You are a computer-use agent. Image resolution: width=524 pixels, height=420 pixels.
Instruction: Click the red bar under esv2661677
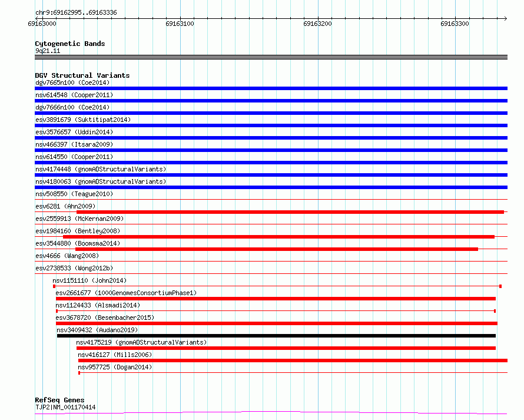coord(276,299)
